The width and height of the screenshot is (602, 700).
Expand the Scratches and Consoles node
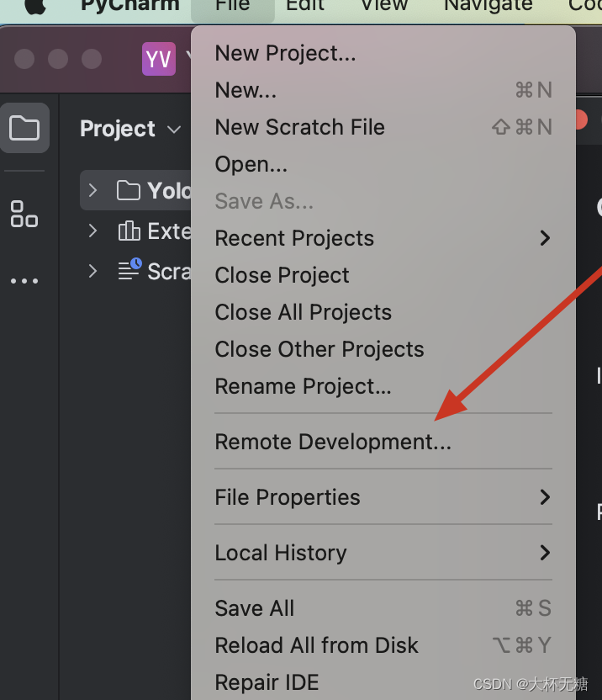tap(93, 270)
